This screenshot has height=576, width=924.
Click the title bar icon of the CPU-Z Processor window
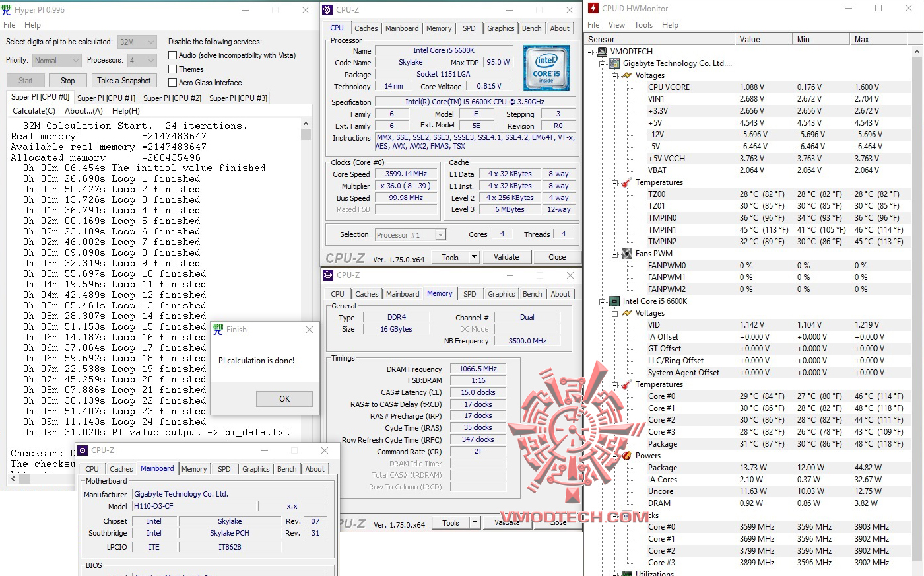pyautogui.click(x=328, y=10)
